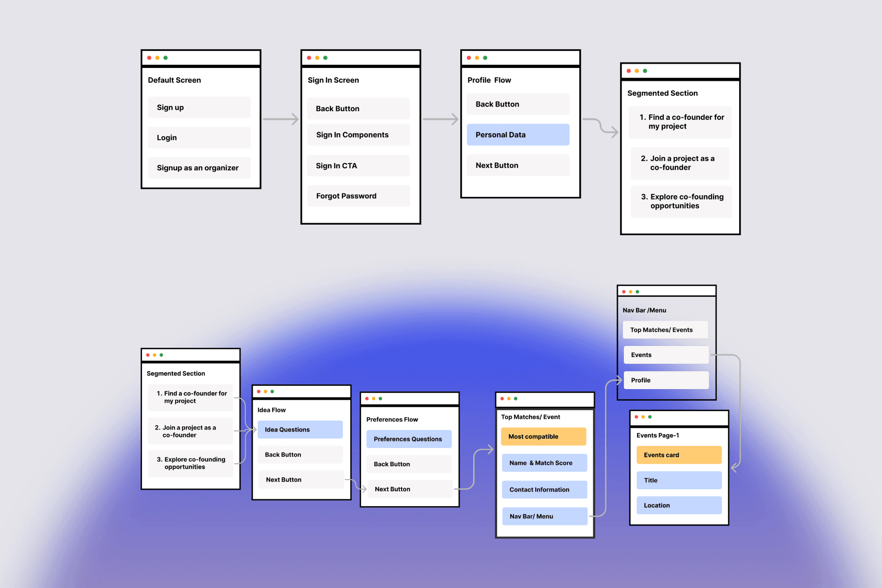The width and height of the screenshot is (882, 588).
Task: Select Sign In Components box
Action: [358, 135]
